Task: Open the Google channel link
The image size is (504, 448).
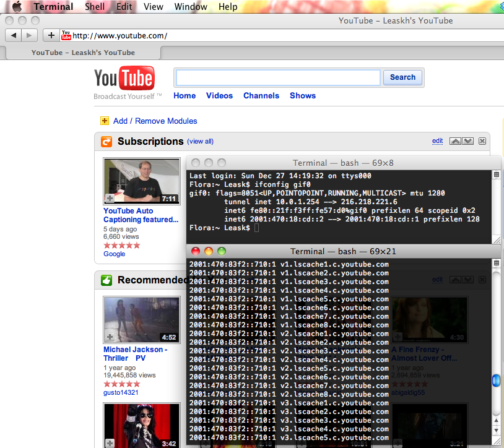Action: pos(114,254)
